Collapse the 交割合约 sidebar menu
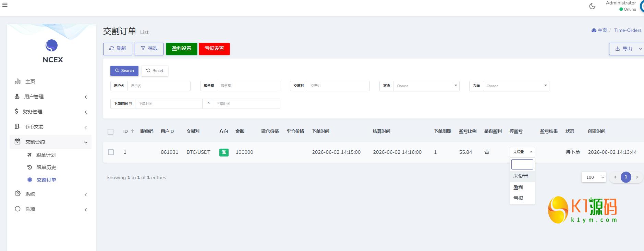The image size is (644, 251). pos(51,142)
